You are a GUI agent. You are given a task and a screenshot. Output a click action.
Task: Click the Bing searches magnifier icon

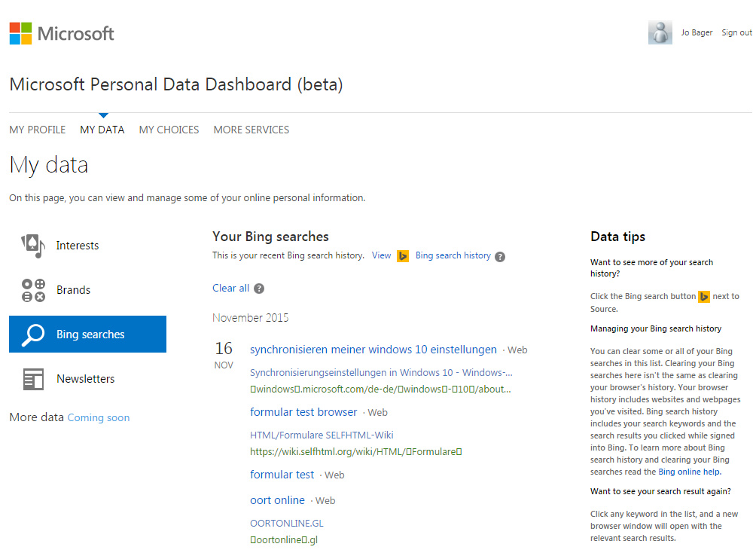(33, 335)
